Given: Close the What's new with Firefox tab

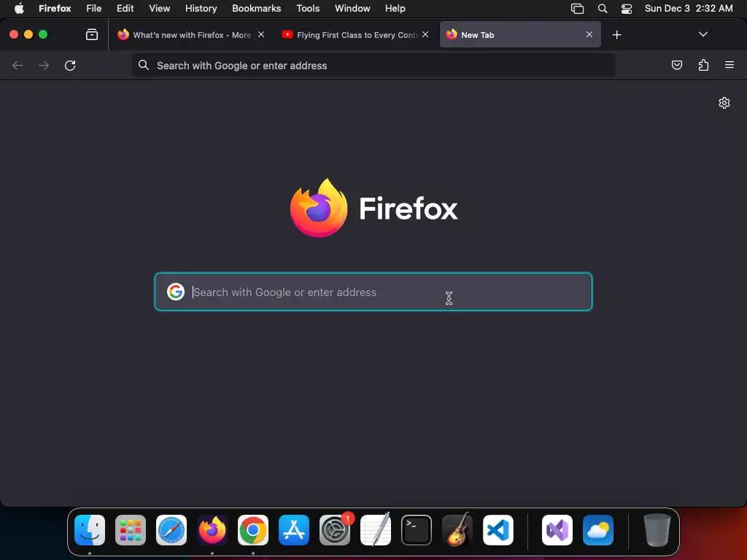Looking at the screenshot, I should coord(261,34).
